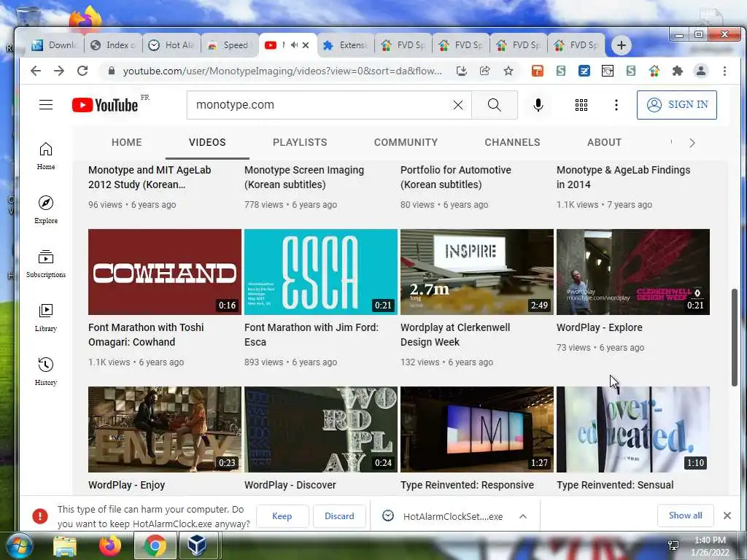Open the WordPlay - Explore thumbnail
747x560 pixels.
(x=633, y=272)
